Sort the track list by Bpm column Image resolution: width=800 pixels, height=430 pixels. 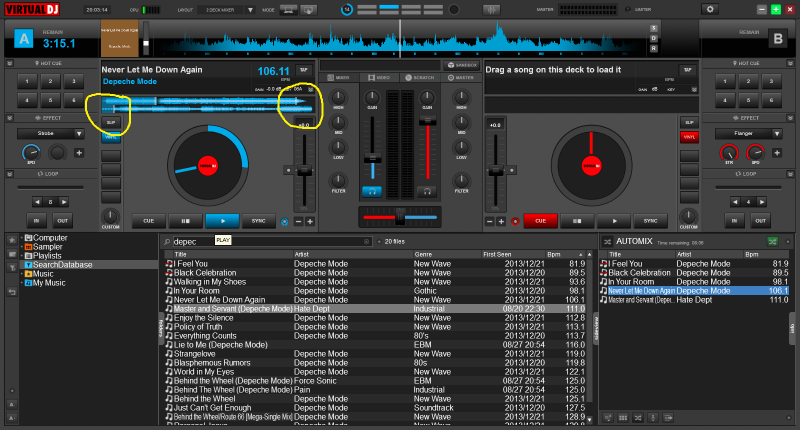(554, 254)
